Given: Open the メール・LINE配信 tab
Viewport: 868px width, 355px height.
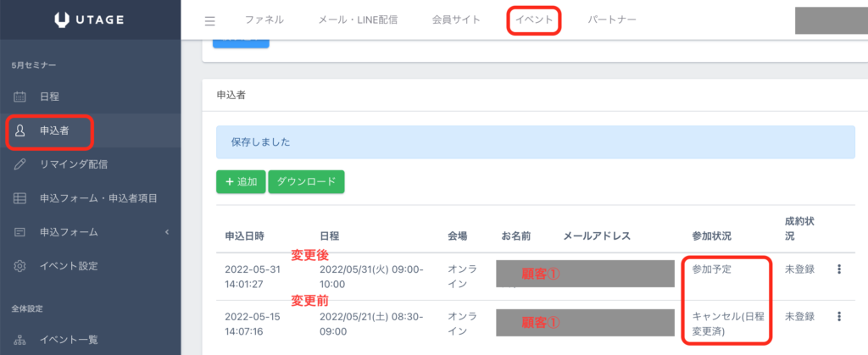Looking at the screenshot, I should click(x=357, y=19).
